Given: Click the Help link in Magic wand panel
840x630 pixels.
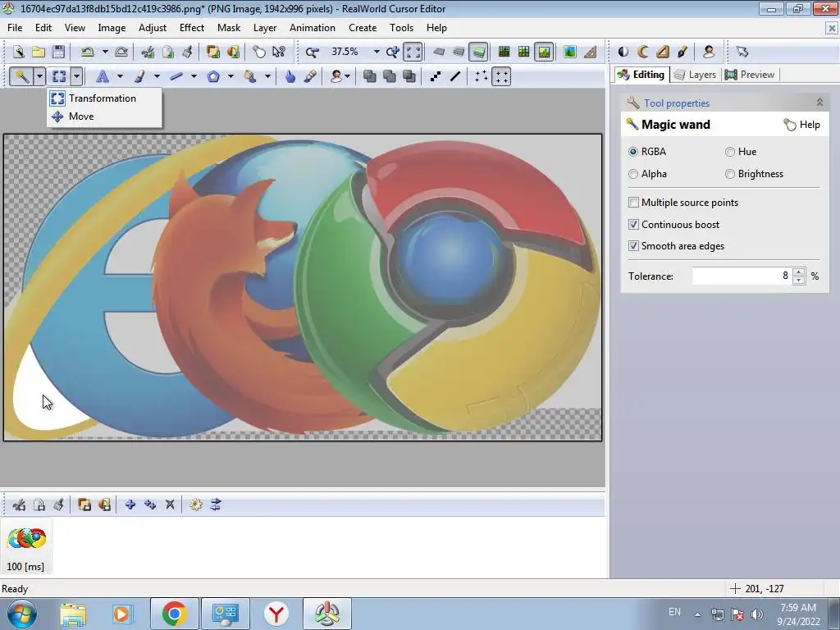Looking at the screenshot, I should coord(802,125).
